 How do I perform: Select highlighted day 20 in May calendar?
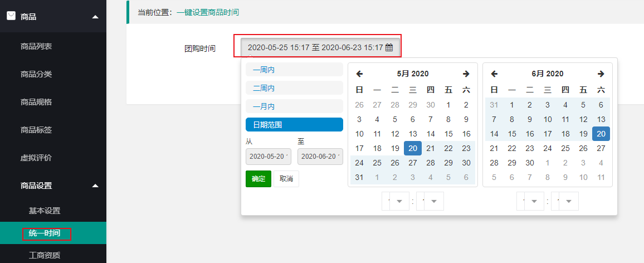413,148
